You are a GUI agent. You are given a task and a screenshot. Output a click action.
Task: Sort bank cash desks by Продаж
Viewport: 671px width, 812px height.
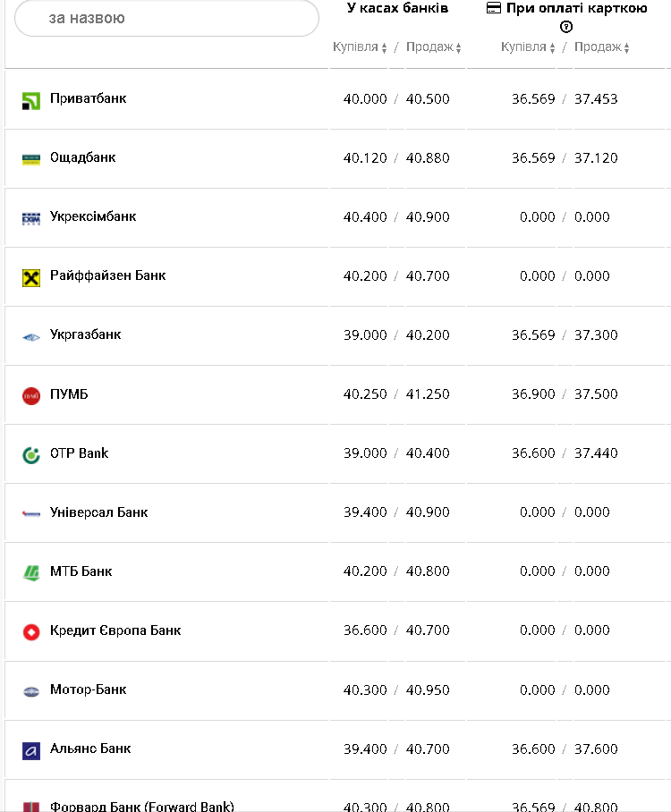pyautogui.click(x=434, y=47)
